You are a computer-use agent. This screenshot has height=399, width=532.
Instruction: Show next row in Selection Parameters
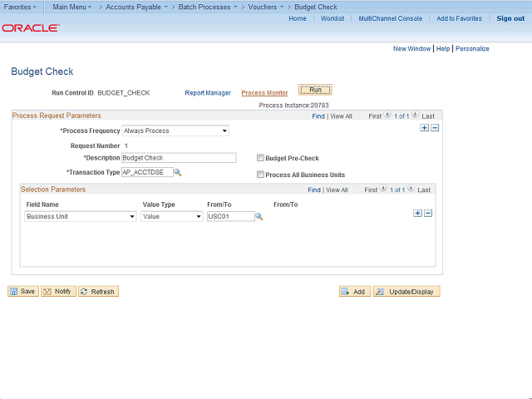tap(411, 189)
